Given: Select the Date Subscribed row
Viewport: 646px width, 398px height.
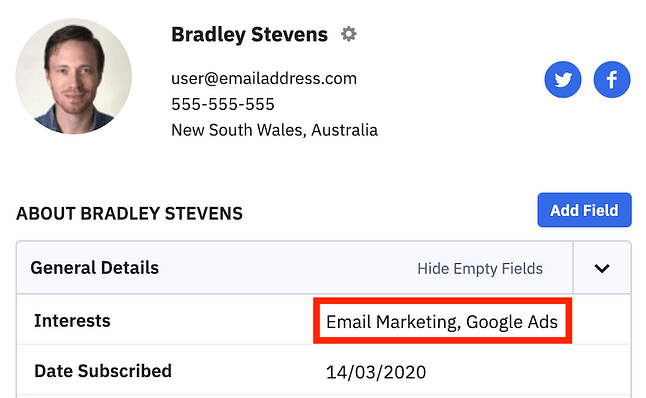Looking at the screenshot, I should pyautogui.click(x=323, y=370).
